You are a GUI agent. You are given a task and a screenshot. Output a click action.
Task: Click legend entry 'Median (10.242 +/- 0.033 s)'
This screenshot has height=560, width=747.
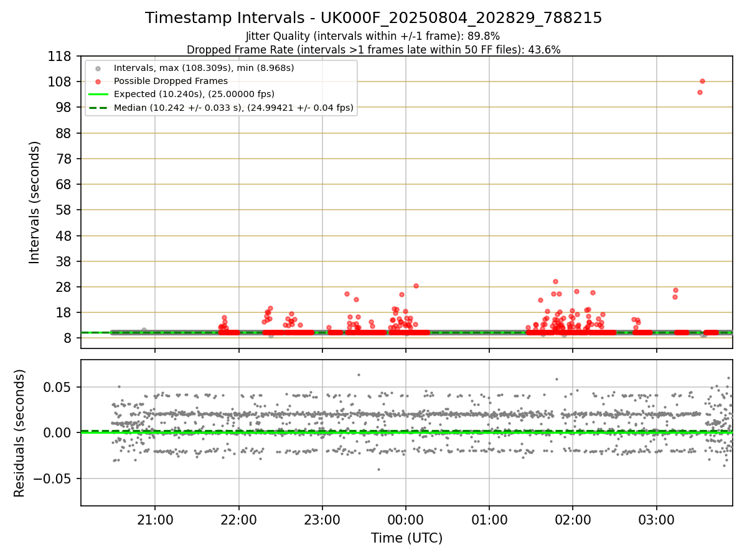(233, 108)
